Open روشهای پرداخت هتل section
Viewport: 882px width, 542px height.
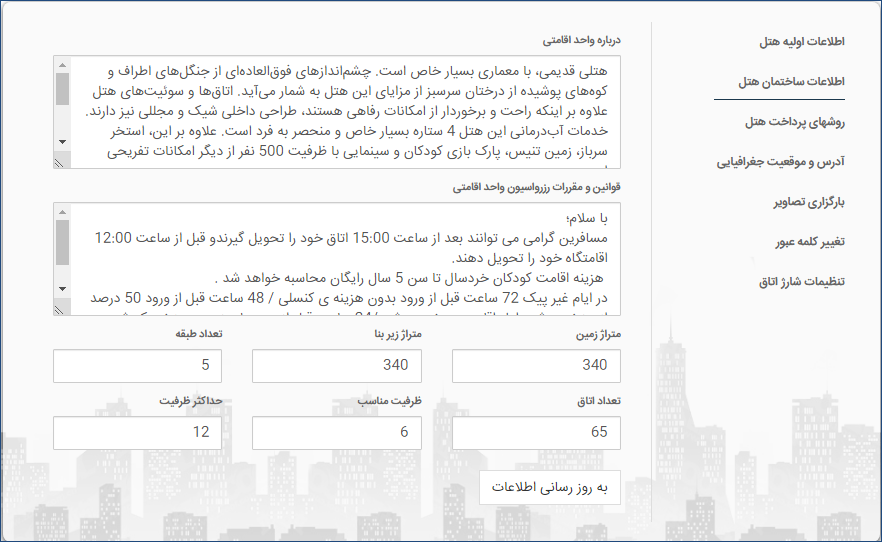tap(795, 122)
